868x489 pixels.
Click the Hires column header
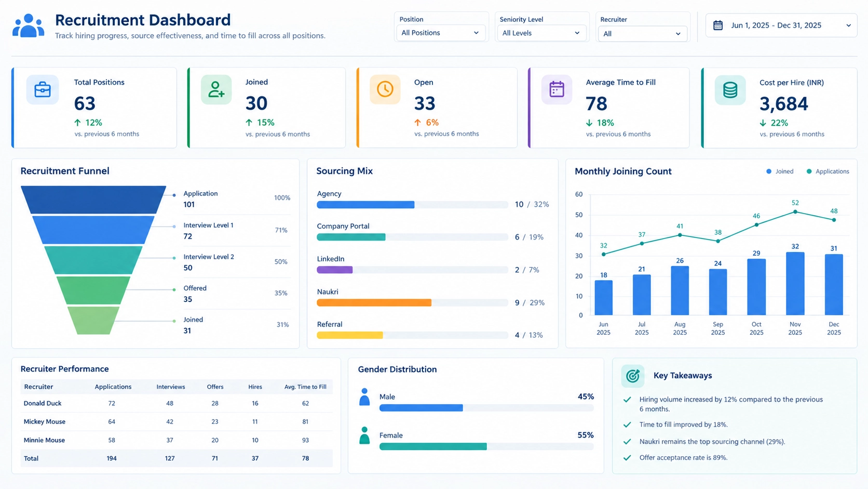coord(255,387)
